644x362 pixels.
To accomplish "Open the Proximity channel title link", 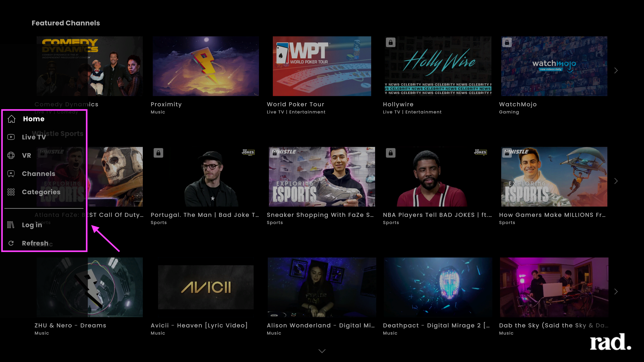I will click(166, 104).
